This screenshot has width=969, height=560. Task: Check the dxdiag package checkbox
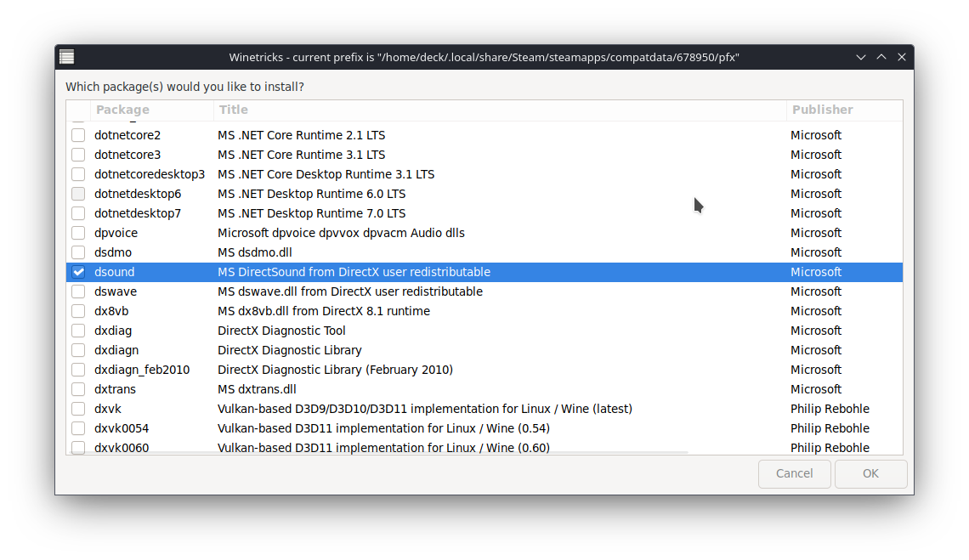[78, 331]
